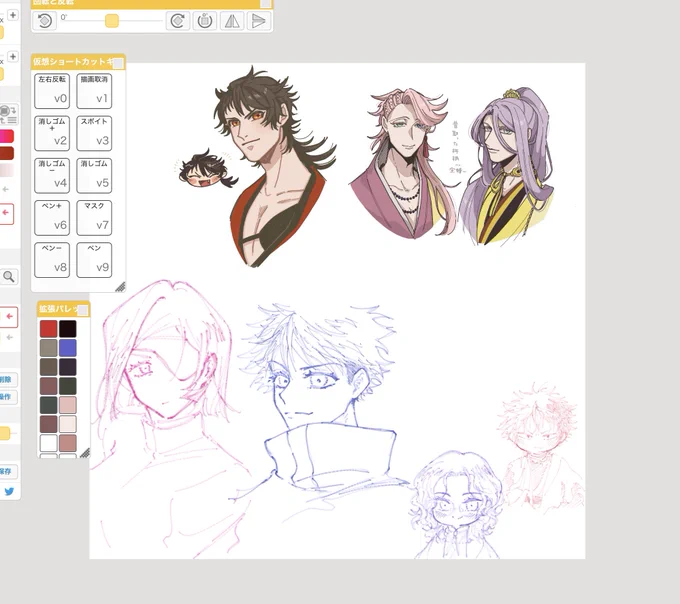Screen dimensions: 680x604
Task: Tap the スポイト v3 shortcut key
Action: pyautogui.click(x=94, y=133)
